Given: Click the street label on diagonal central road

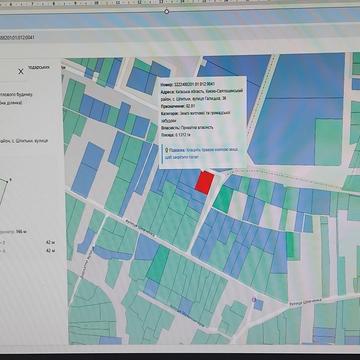Looking at the screenshot, I should point(140,228).
